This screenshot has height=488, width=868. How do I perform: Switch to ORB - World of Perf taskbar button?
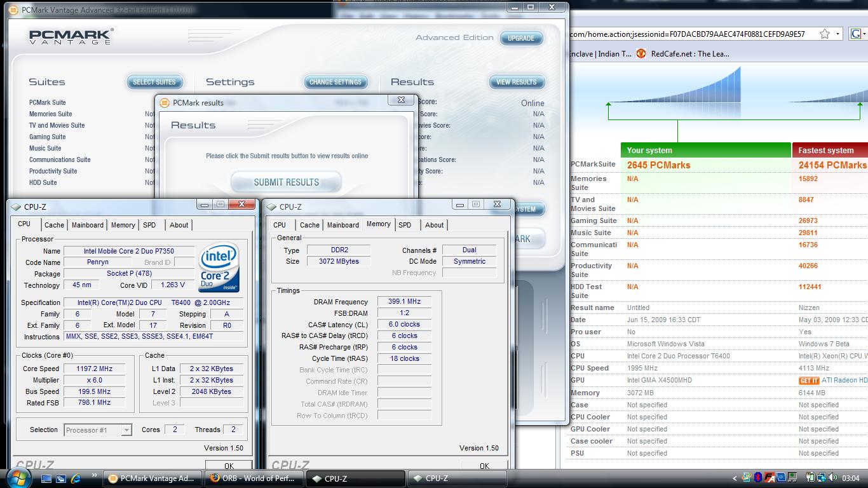[x=254, y=478]
